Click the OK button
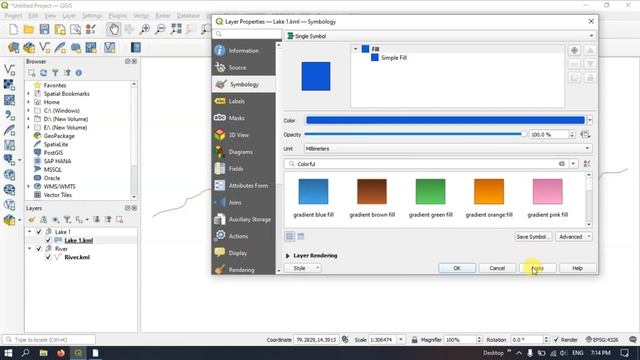640x360 pixels. [x=457, y=268]
